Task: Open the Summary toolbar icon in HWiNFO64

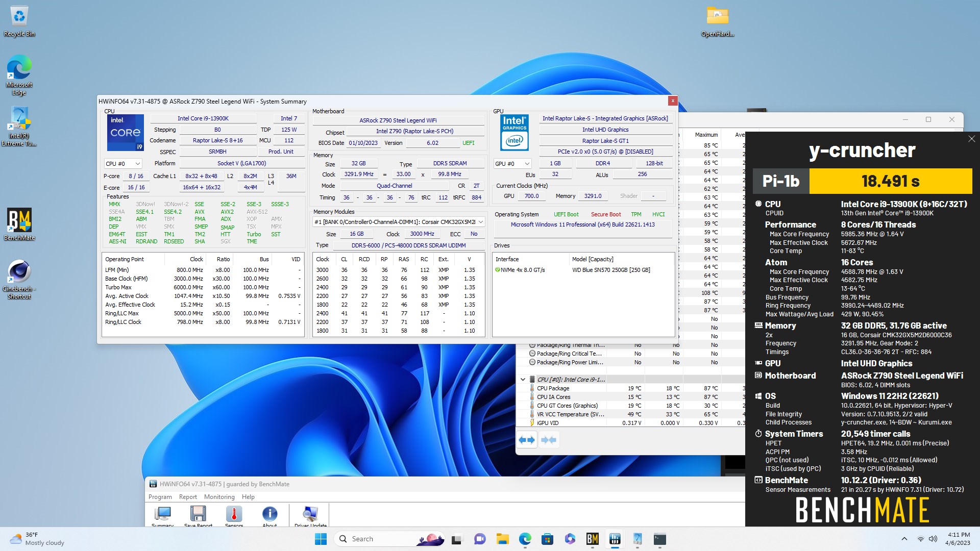Action: (163, 515)
